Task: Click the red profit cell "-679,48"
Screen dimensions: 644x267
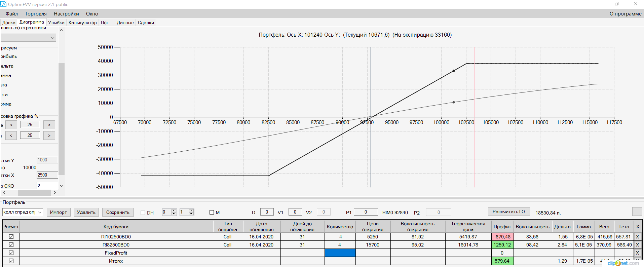Action: point(502,237)
